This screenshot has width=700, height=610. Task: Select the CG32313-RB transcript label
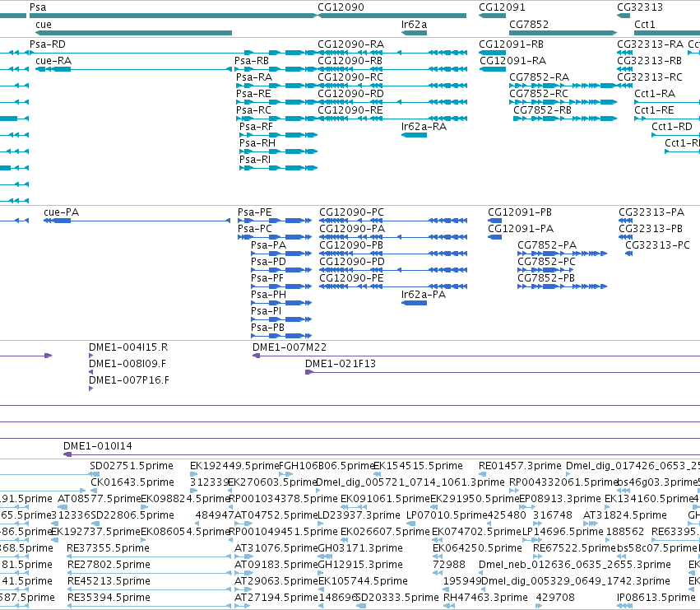point(649,61)
